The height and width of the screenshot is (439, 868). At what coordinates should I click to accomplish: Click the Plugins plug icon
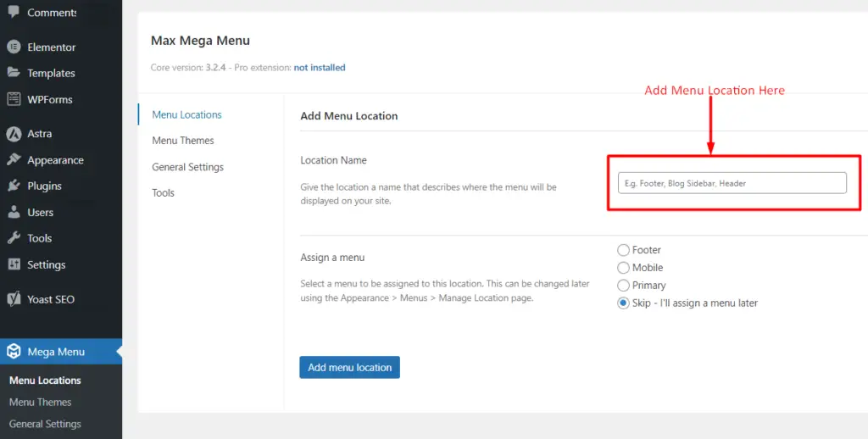[14, 186]
